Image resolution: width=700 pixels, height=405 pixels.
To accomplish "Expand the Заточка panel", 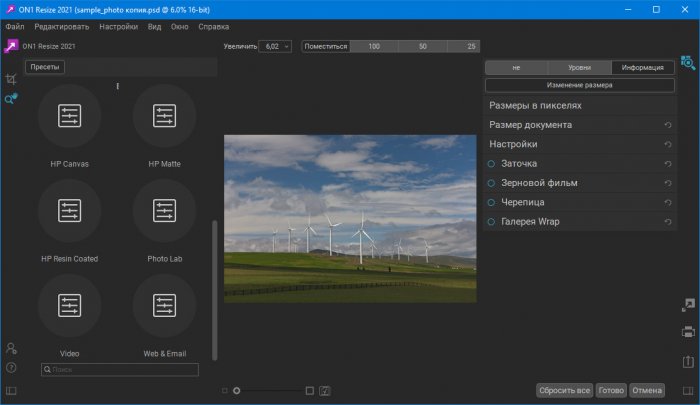I will tap(579, 164).
